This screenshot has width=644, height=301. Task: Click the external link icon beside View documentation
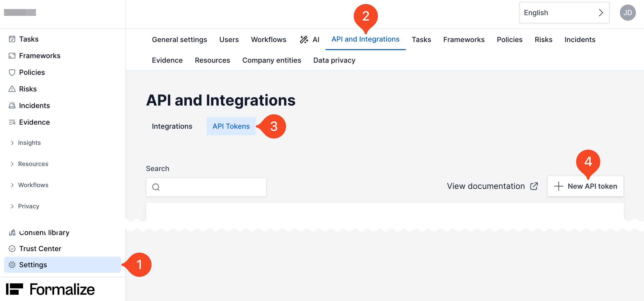[x=534, y=186]
